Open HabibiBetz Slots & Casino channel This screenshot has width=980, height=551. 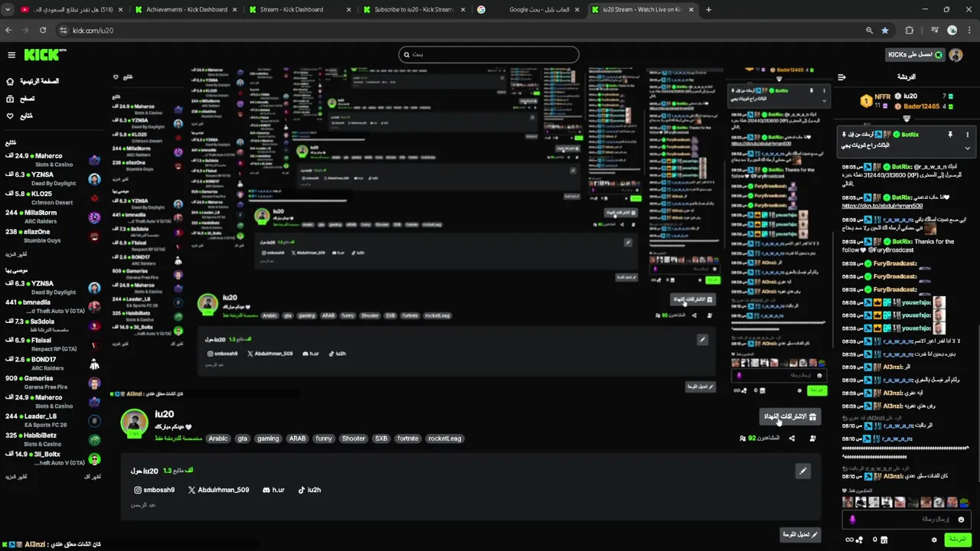pyautogui.click(x=52, y=439)
